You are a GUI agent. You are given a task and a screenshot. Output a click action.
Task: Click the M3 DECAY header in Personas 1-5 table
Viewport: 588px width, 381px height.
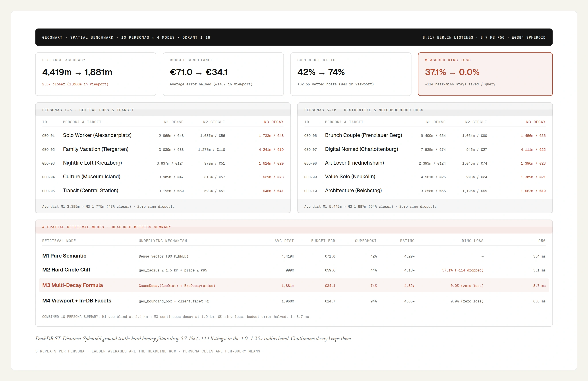pyautogui.click(x=273, y=122)
